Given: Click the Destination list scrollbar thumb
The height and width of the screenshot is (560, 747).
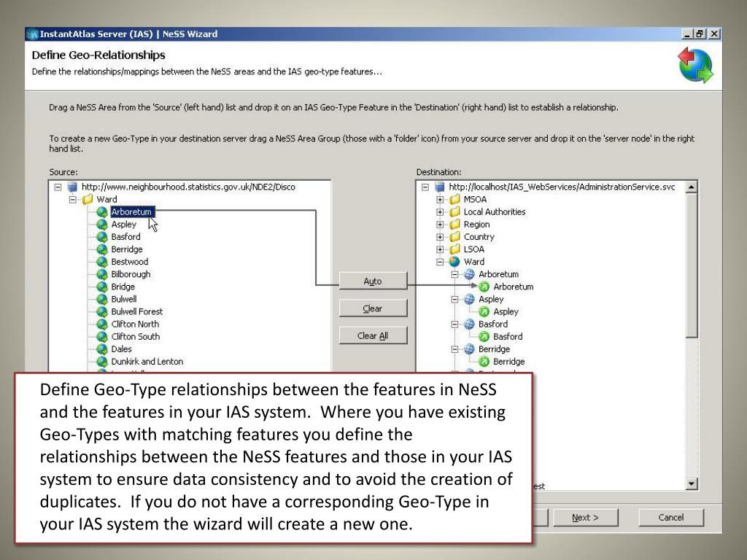Looking at the screenshot, I should tap(692, 265).
